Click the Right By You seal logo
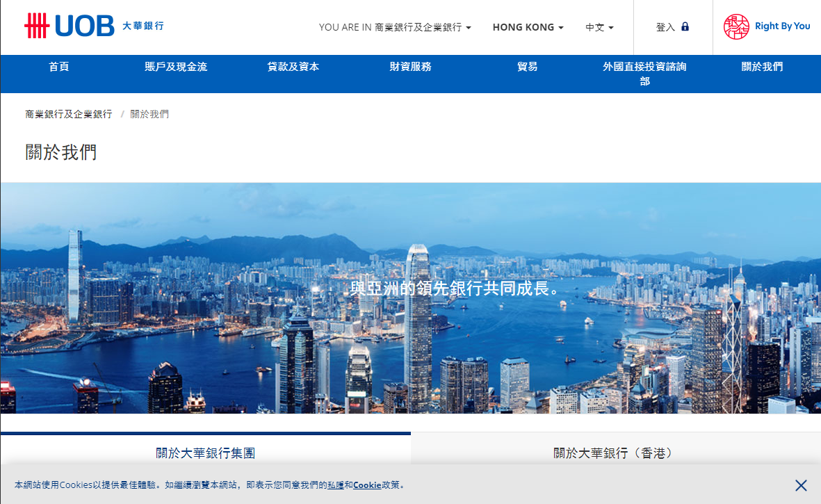Image resolution: width=821 pixels, height=504 pixels. 737,26
